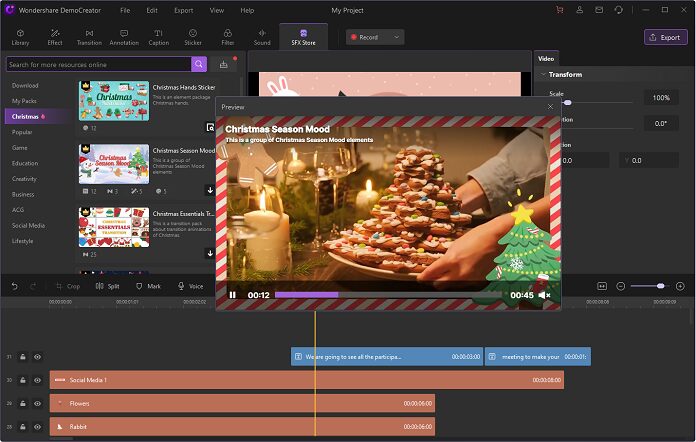Expand the Record dropdown arrow
Screen dimensions: 696x442
coord(396,37)
